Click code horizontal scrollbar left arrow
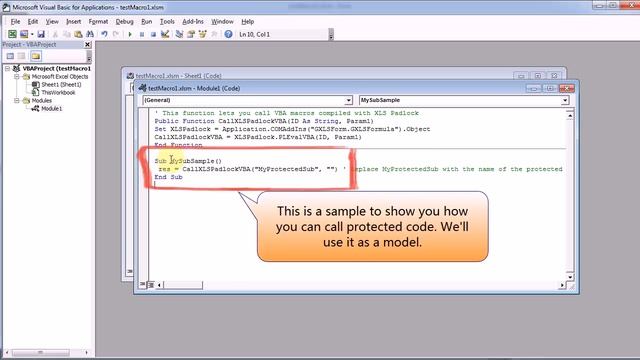Viewport: 640px width, 360px height. point(159,285)
